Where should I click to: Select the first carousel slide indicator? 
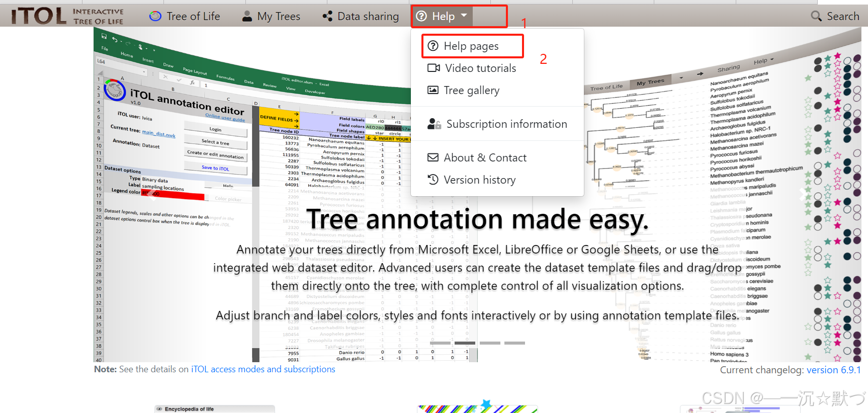point(441,343)
